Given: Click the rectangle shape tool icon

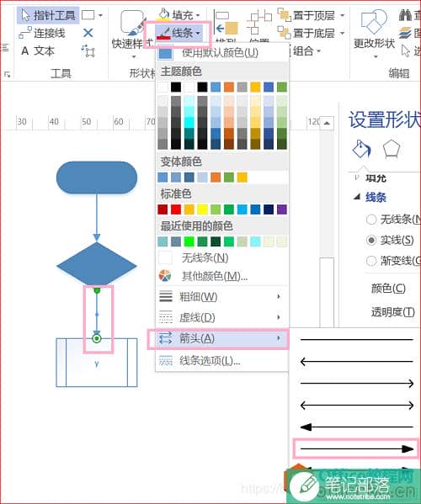Looking at the screenshot, I should (x=88, y=15).
